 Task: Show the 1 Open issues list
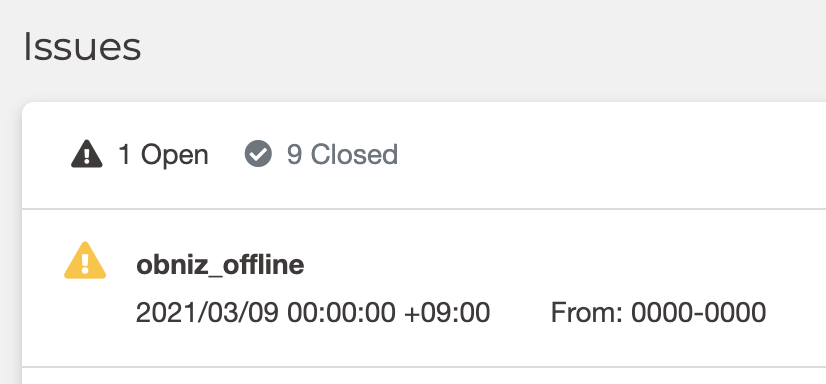point(140,155)
